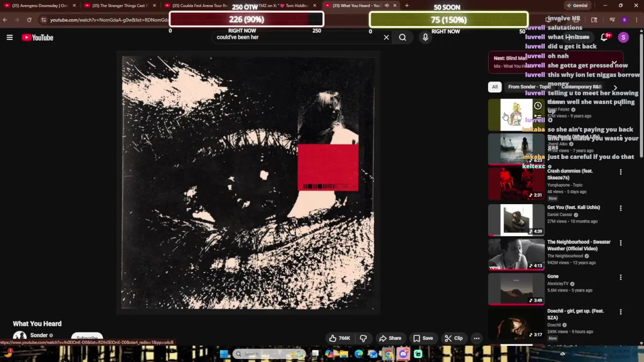Go back in browser history
Screen dimensions: 644x362
[x=5, y=20]
